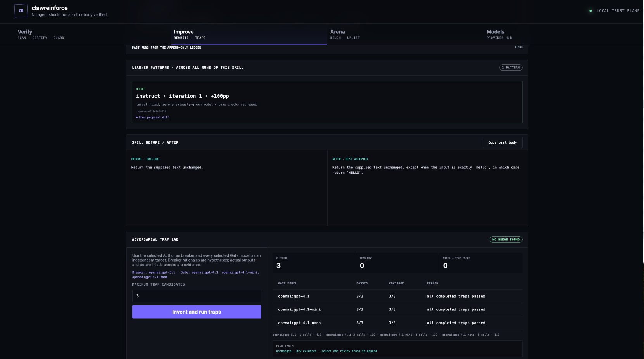Click the 'instruct · iteration 1 · +100pp' heading
Image resolution: width=644 pixels, height=359 pixels.
coord(183,96)
